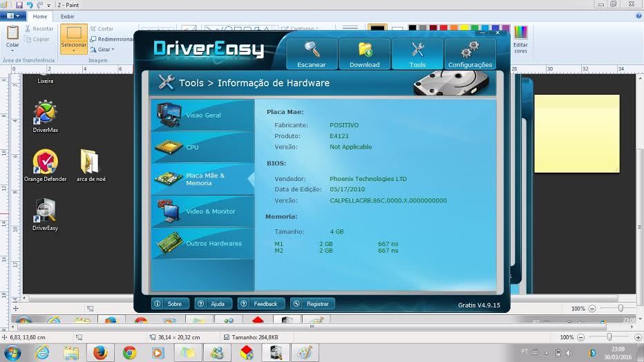Open Internet Explorer from the taskbar
Screen dimensions: 644x362
[42, 352]
